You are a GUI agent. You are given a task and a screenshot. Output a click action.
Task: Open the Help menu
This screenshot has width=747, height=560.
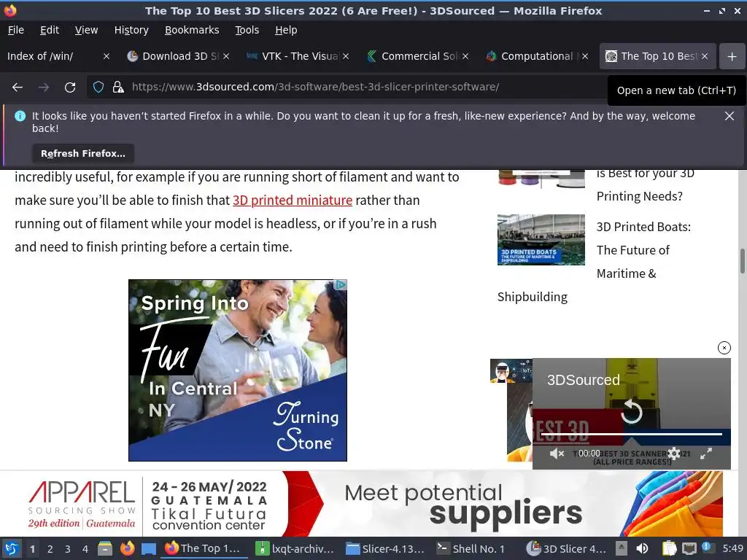[x=286, y=30]
